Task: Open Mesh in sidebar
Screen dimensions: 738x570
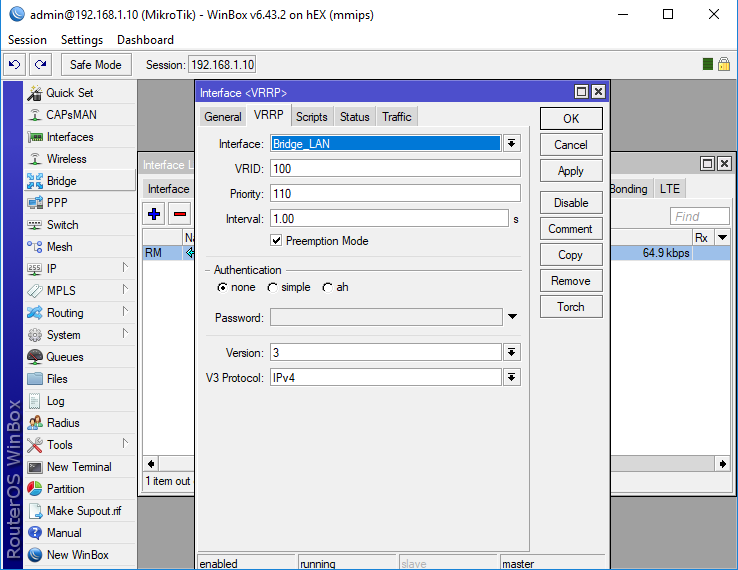Action: (80, 247)
